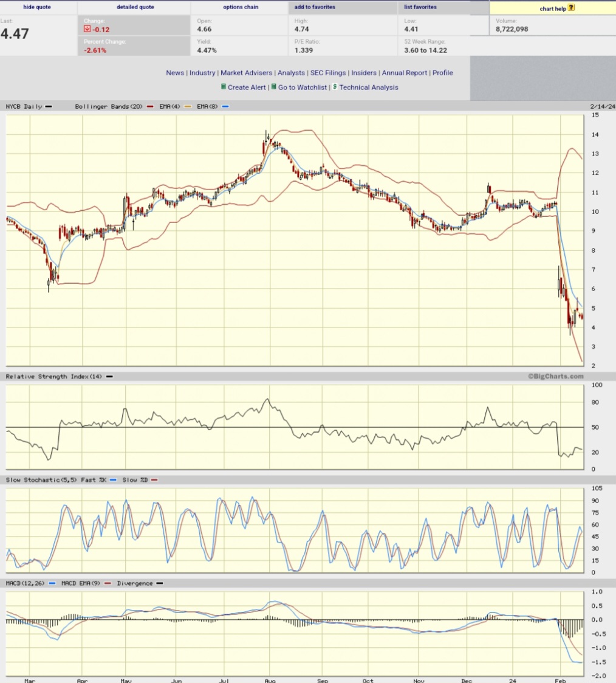Screen dimensions: 616x683
Task: Click the NYCB Daily legend marker
Action: point(48,106)
